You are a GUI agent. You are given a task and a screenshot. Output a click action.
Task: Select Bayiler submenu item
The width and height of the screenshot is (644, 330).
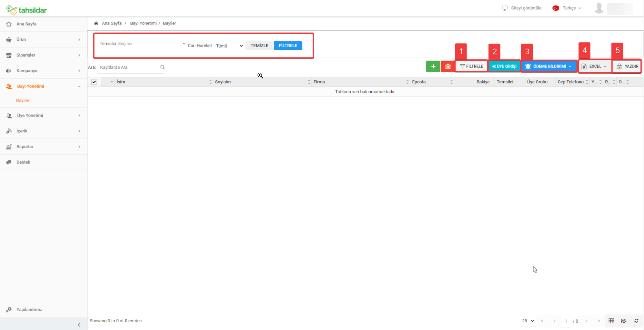[23, 101]
